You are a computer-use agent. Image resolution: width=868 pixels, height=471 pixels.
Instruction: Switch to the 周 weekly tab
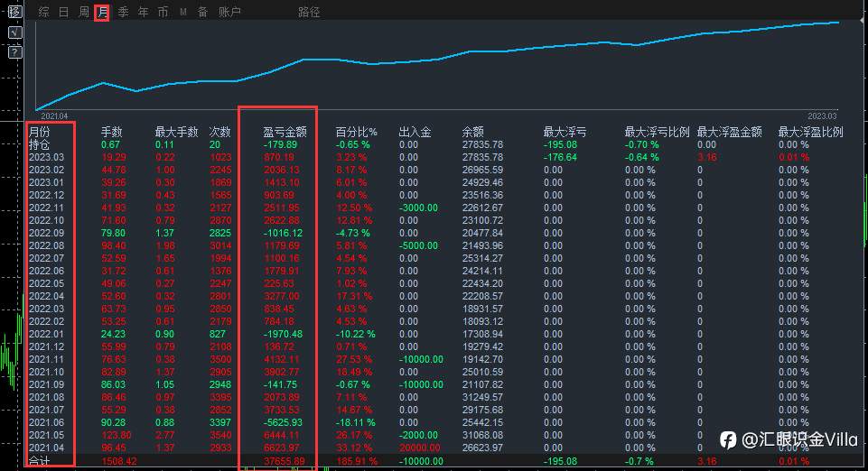(84, 12)
